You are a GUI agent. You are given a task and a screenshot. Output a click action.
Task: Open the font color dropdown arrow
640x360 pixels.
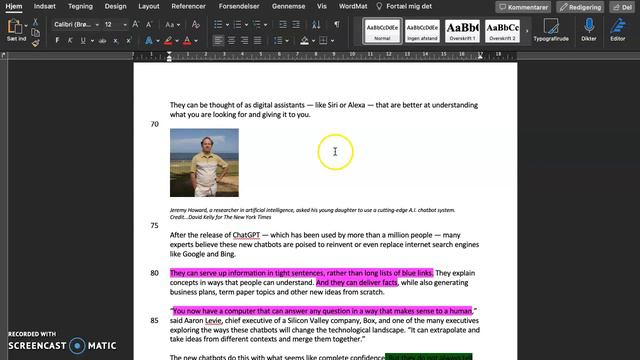coord(196,41)
